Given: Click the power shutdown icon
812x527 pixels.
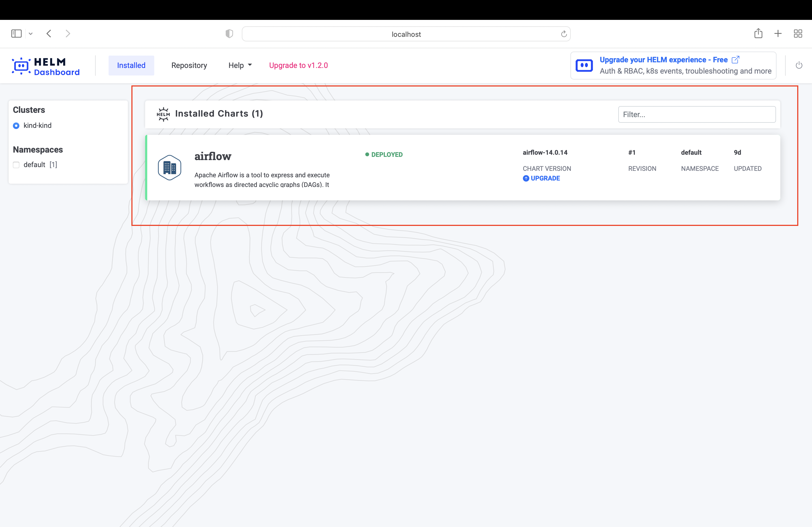Looking at the screenshot, I should pyautogui.click(x=799, y=65).
